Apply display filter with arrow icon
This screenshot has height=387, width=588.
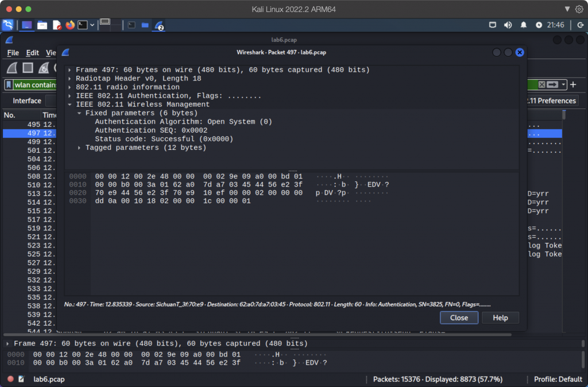point(552,85)
